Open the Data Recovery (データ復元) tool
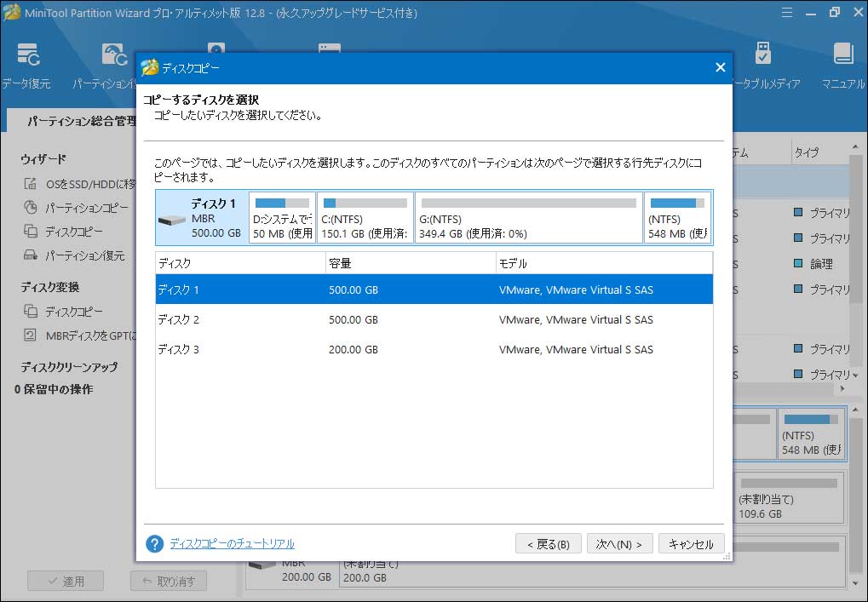This screenshot has width=868, height=602. point(26,66)
